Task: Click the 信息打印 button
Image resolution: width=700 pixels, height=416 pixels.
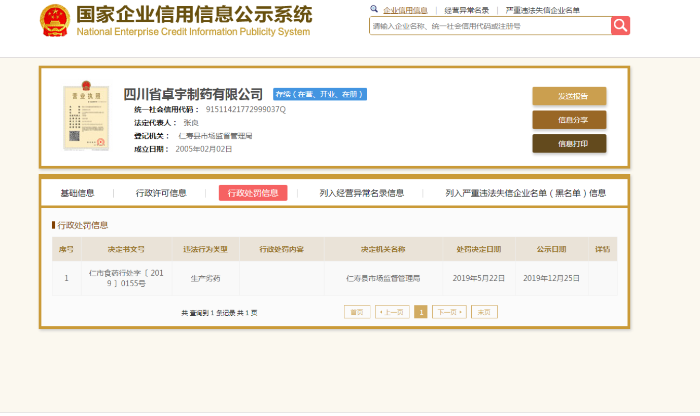Action: pyautogui.click(x=569, y=143)
